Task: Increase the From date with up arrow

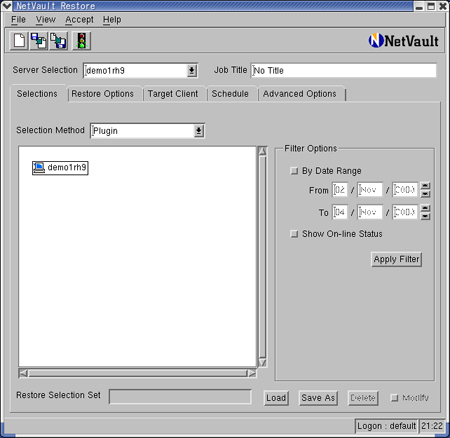Action: click(425, 186)
